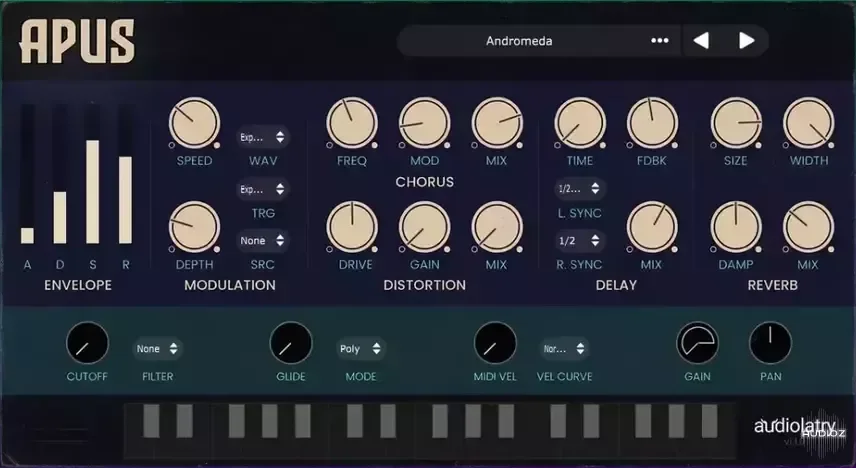Click the Reverb WIDTH knob
Screen dimensions: 856x468
(809, 123)
